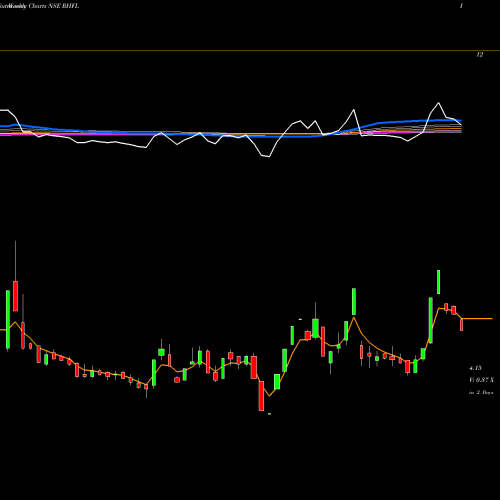Click the white indicator line's lowest dip
This screenshot has height=500, width=500.
coord(269,156)
